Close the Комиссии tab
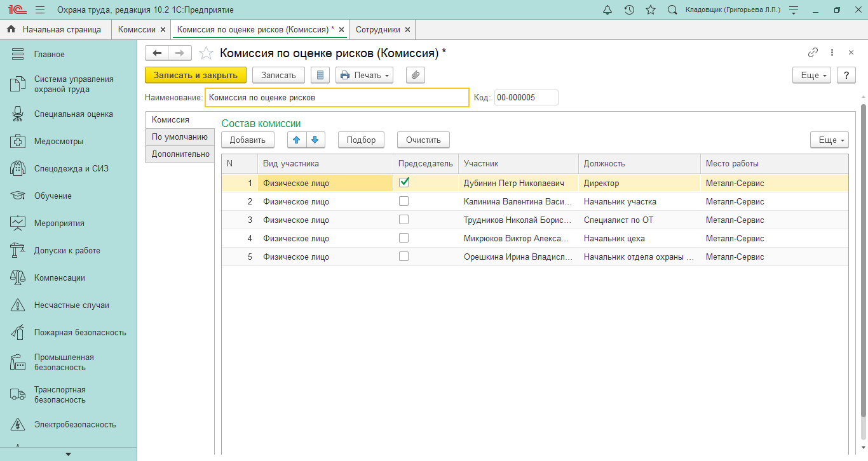868x461 pixels. pos(163,29)
